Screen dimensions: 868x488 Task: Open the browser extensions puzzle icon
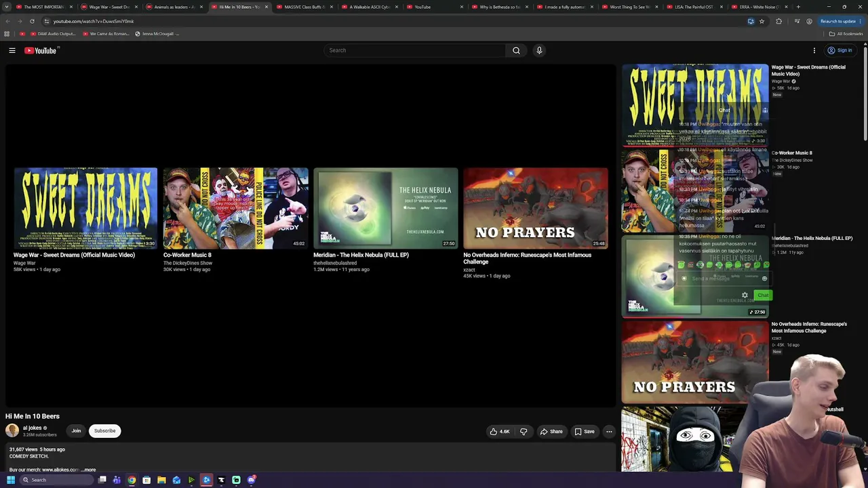(778, 21)
